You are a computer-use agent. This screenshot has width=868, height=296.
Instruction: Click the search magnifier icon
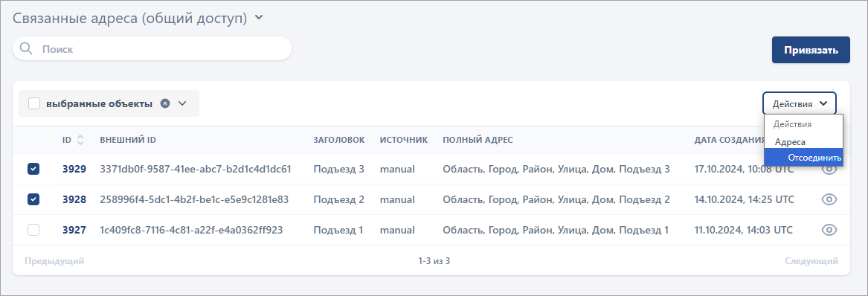[26, 48]
